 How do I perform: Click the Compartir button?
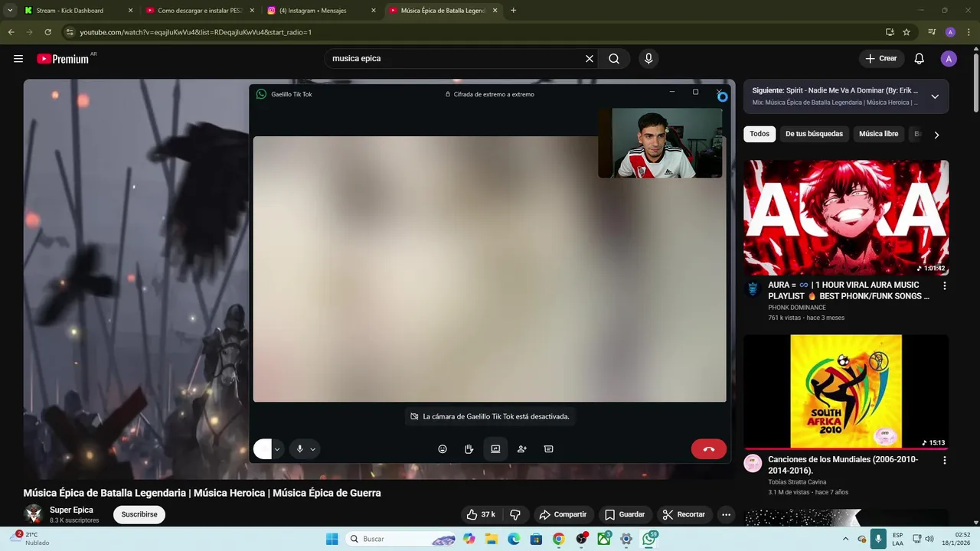563,514
